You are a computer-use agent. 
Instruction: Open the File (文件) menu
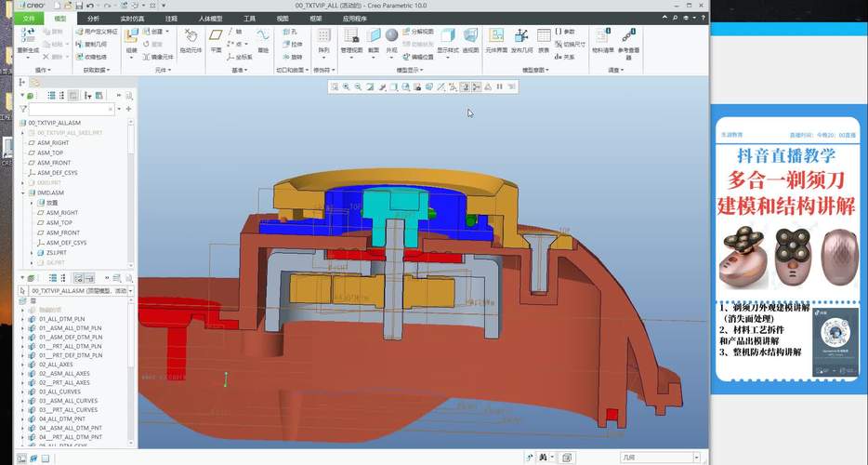tap(29, 18)
